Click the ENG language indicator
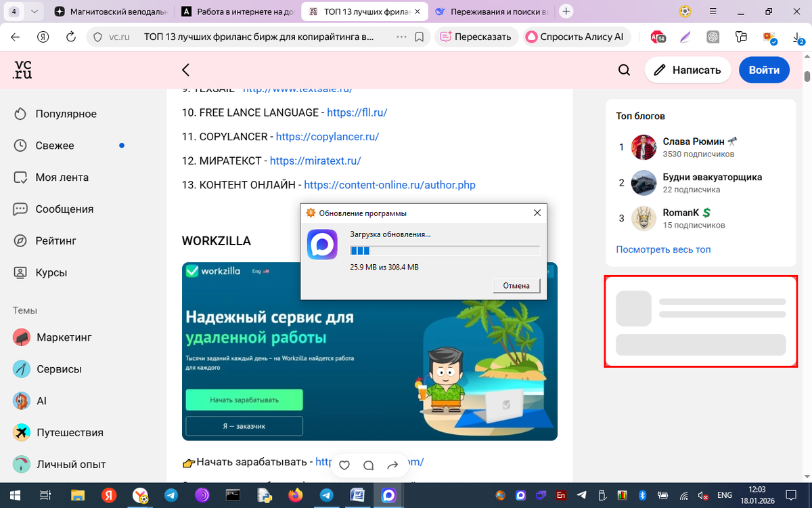This screenshot has height=508, width=812. [723, 495]
